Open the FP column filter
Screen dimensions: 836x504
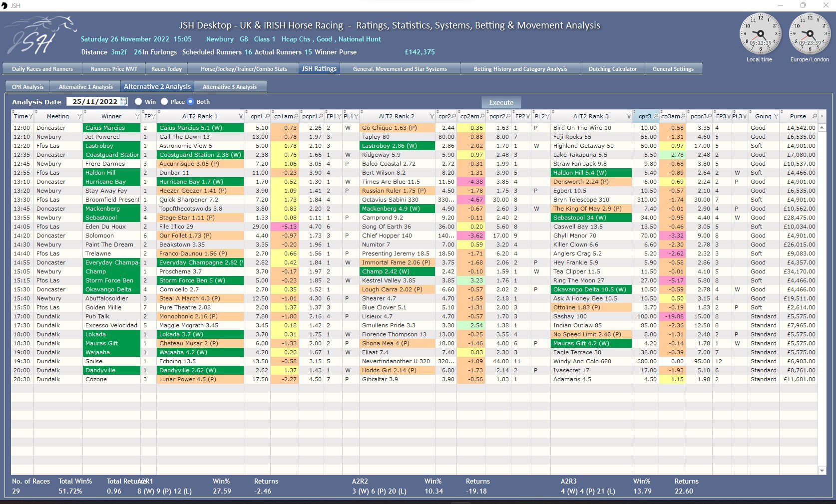pos(153,116)
